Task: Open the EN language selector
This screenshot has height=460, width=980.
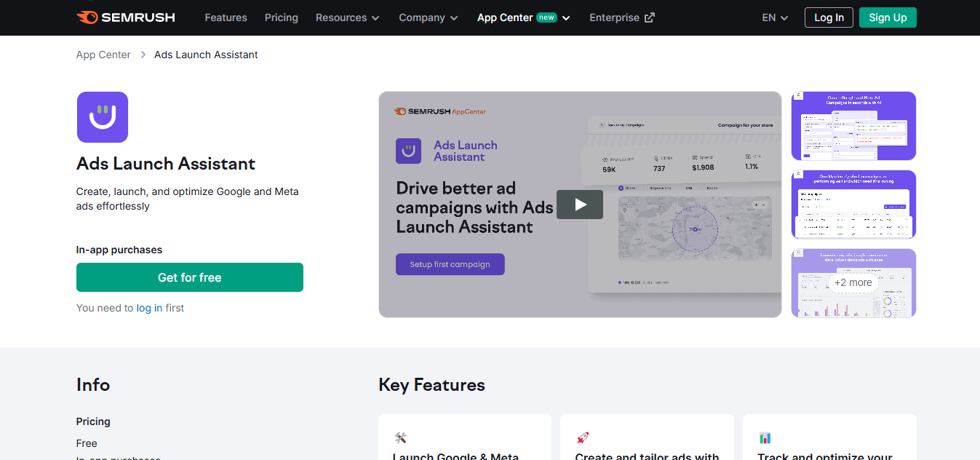Action: coord(775,17)
